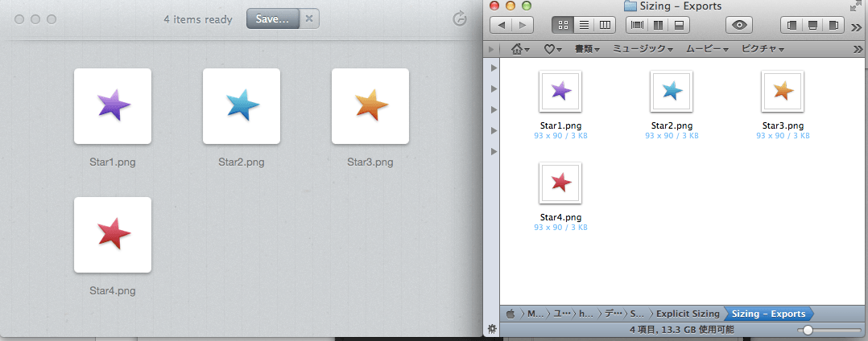Viewport: 868px width, 341px height.
Task: Expand the first sidebar disclosure triangle
Action: [x=493, y=68]
